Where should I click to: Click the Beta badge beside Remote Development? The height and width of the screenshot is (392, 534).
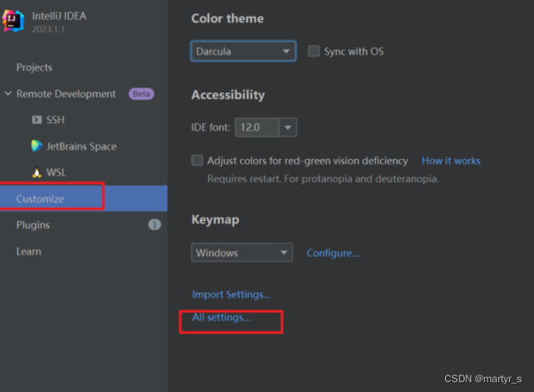(x=141, y=94)
